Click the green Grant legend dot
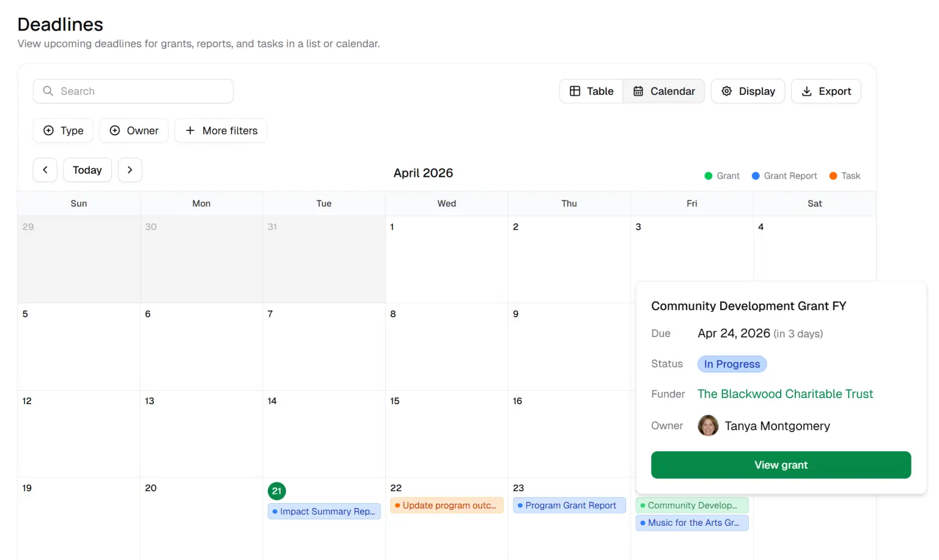939x560 pixels. pyautogui.click(x=709, y=176)
